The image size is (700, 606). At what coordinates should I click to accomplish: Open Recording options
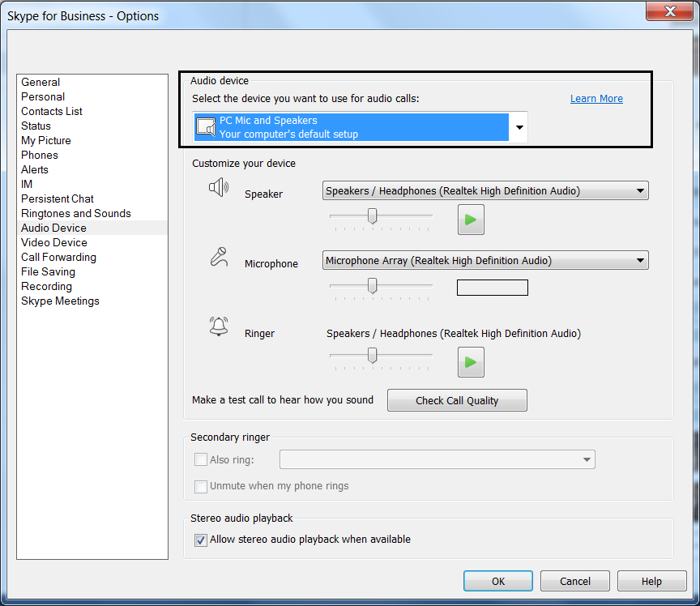click(x=46, y=286)
